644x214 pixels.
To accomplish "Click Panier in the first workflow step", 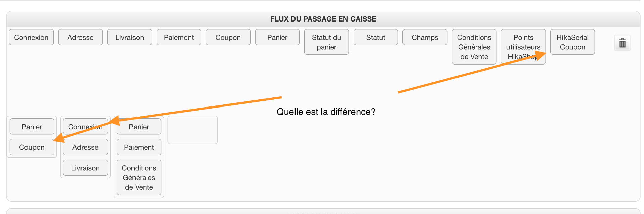I will pos(32,127).
